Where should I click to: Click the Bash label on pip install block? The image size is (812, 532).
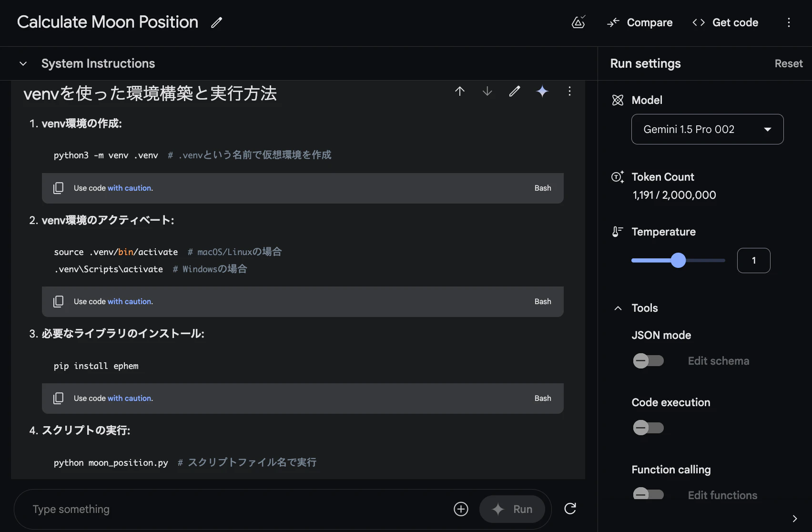click(x=543, y=398)
